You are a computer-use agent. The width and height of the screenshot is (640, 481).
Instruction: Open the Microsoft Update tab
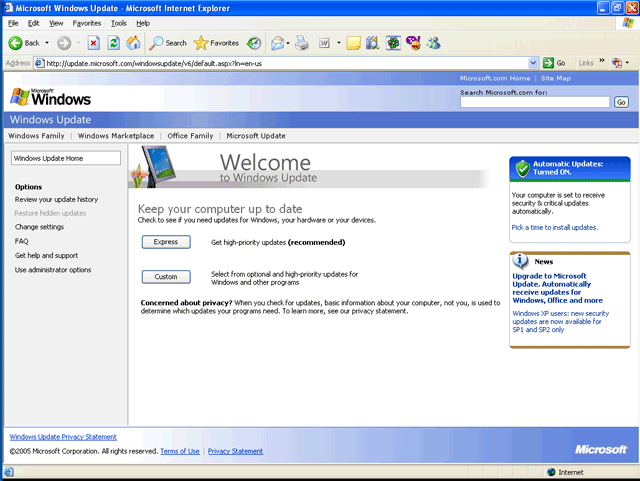[256, 136]
